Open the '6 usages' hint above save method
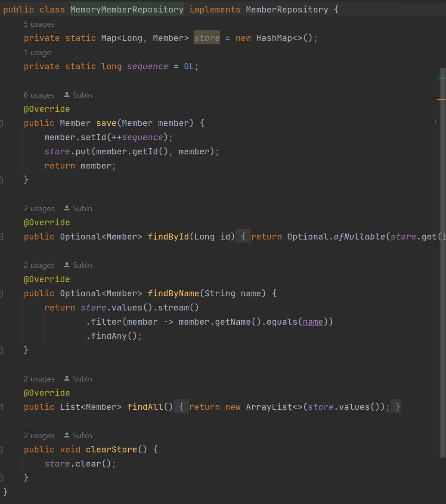This screenshot has height=504, width=446. point(39,95)
